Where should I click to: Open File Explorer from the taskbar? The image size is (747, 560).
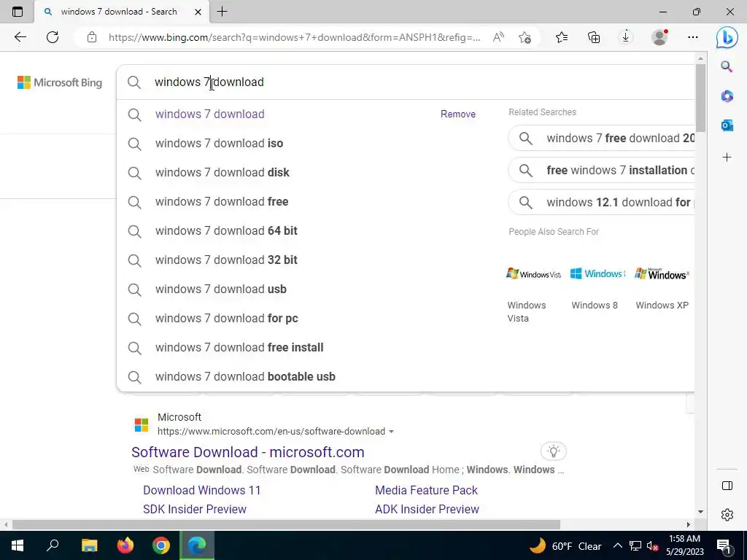(x=89, y=545)
